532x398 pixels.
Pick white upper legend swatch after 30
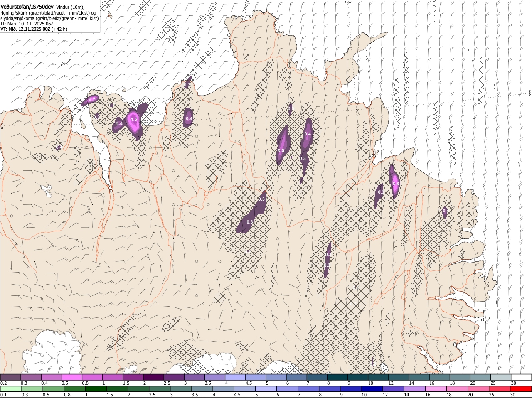[x=521, y=377]
